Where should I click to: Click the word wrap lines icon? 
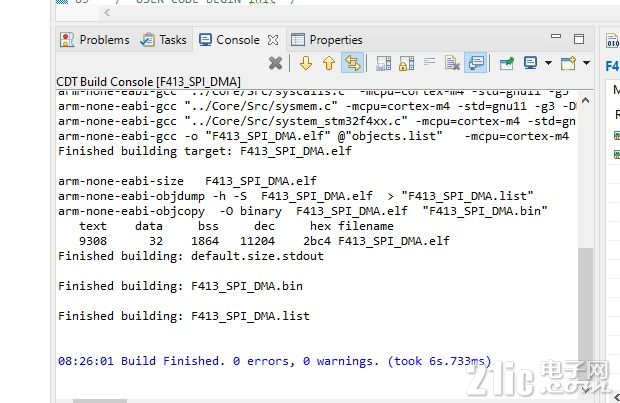(x=429, y=62)
